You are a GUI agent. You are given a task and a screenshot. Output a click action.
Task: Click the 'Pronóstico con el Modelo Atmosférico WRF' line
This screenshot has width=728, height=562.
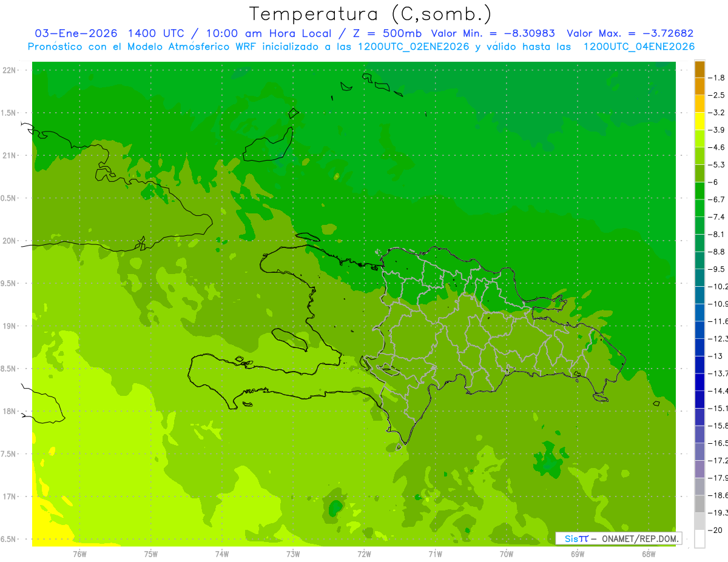coord(143,47)
